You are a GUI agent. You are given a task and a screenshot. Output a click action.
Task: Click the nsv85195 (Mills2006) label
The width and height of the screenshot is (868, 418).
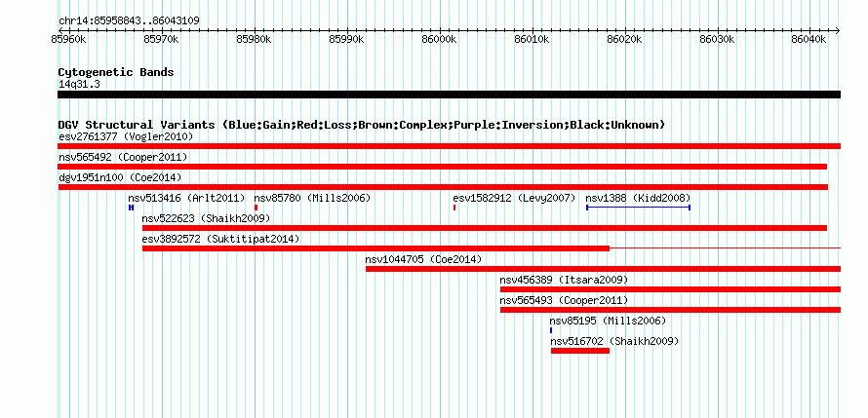tap(608, 321)
